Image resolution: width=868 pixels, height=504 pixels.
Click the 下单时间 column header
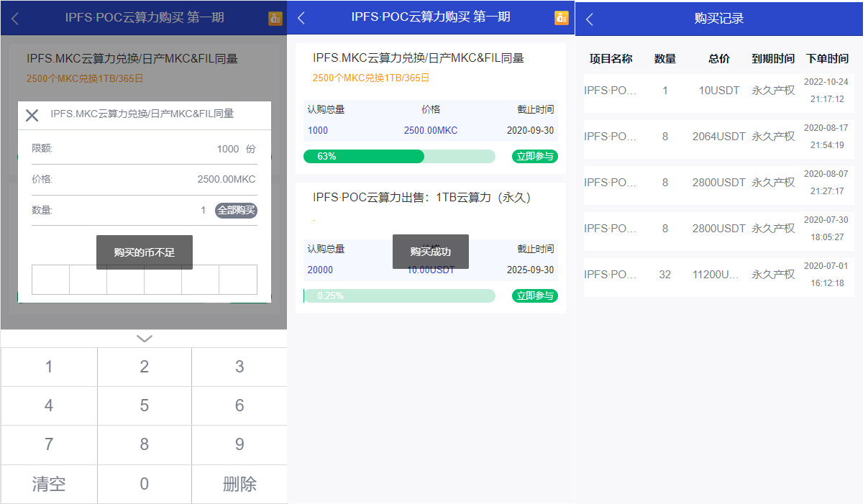pos(827,59)
